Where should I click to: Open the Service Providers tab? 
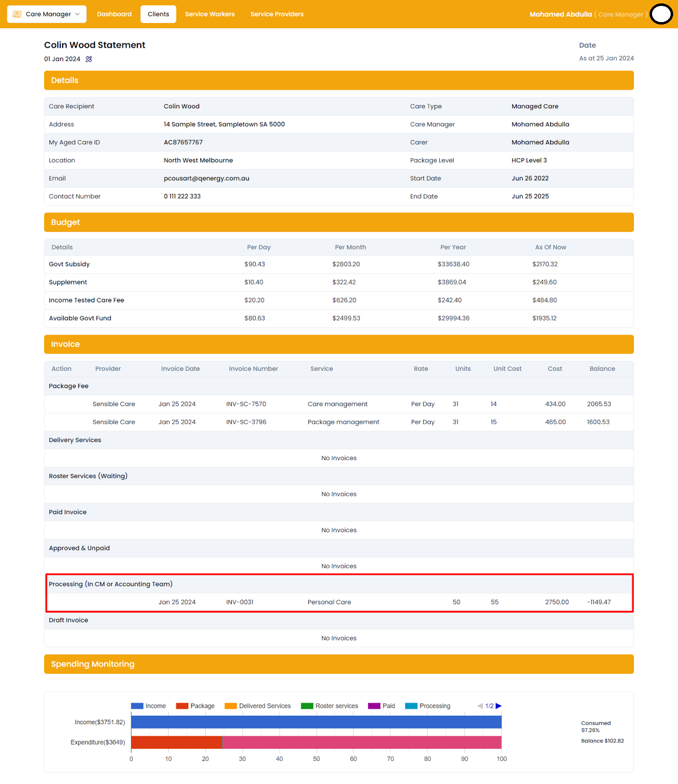(277, 14)
